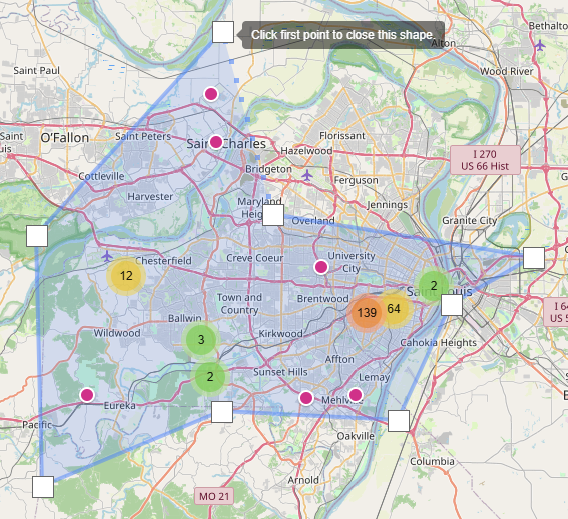Click the airport icon near Bridgeton
The image size is (568, 519).
point(307,175)
